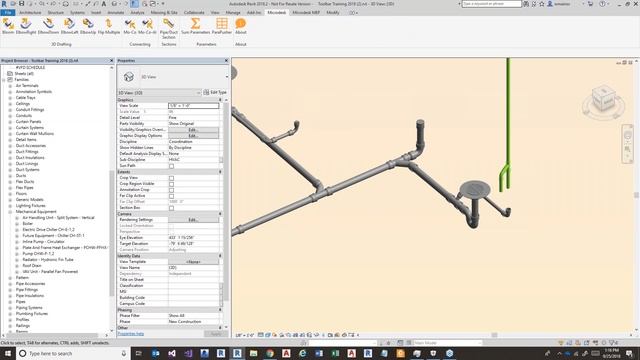Enable the Section Box checkbox

(171, 208)
